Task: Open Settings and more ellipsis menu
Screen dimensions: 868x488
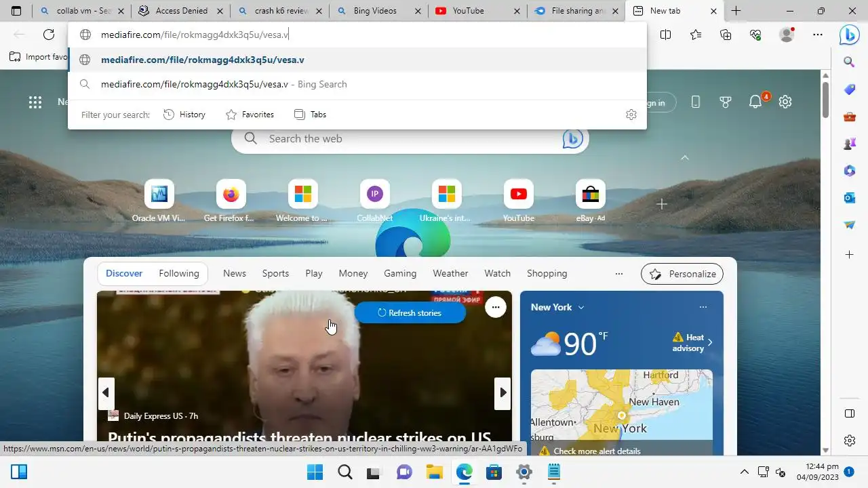Action: [x=818, y=35]
